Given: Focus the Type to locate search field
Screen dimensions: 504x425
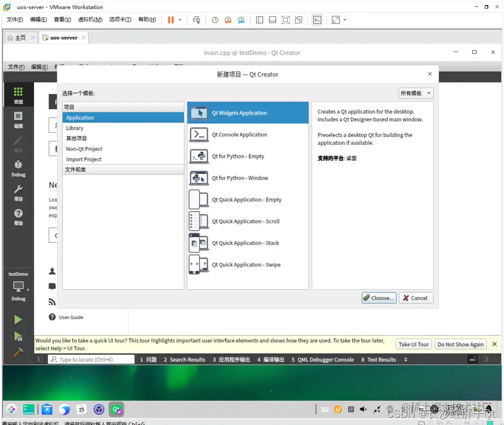Looking at the screenshot, I should [91, 359].
